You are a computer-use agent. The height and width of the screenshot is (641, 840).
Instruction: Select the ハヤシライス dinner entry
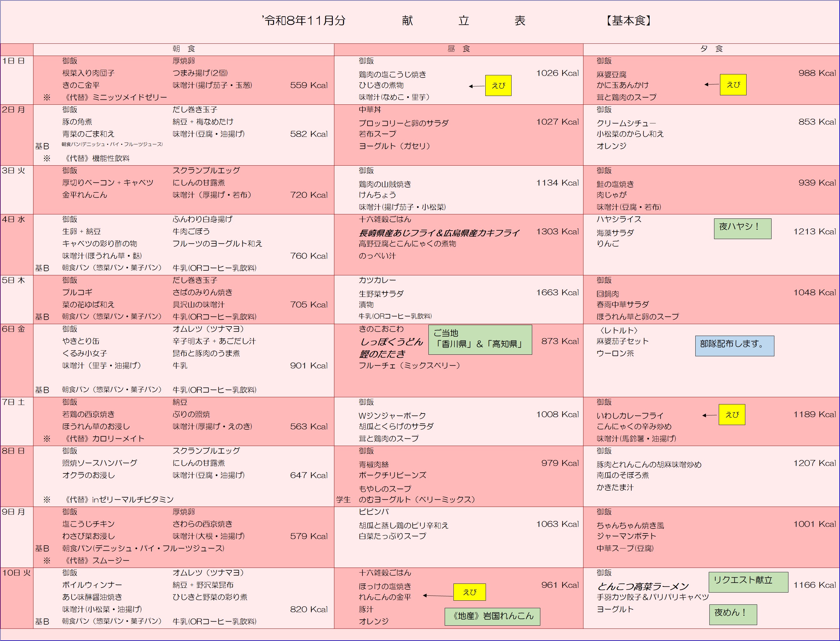click(619, 219)
